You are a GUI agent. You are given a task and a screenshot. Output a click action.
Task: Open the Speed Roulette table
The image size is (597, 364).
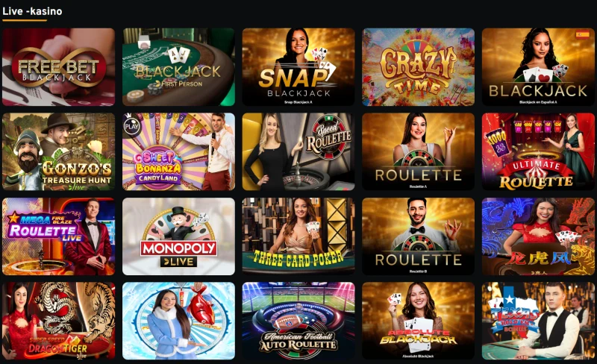point(298,151)
